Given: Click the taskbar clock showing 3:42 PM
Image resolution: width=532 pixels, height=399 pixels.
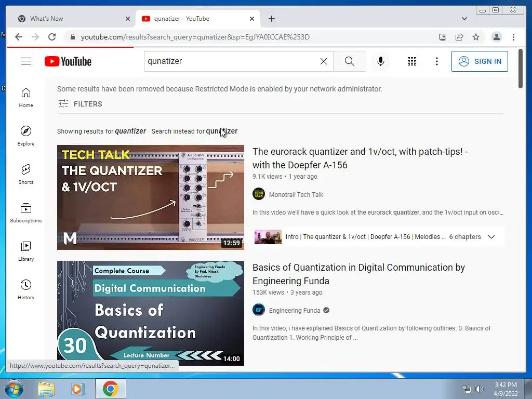Looking at the screenshot, I should point(506,385).
